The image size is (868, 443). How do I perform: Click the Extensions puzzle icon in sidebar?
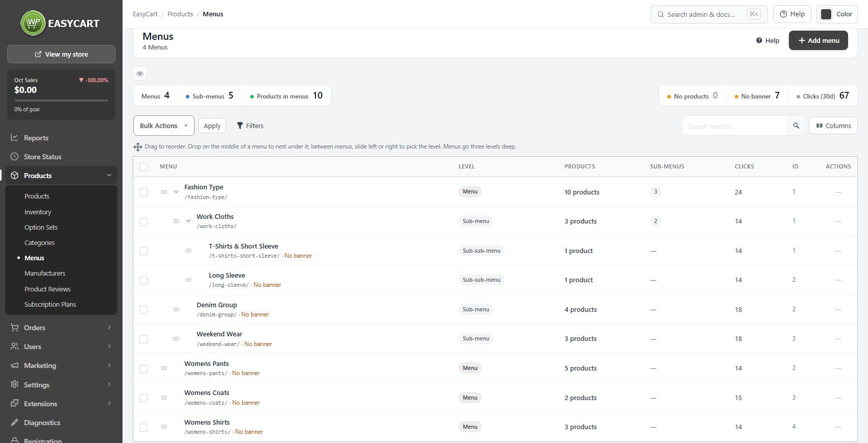click(x=14, y=404)
